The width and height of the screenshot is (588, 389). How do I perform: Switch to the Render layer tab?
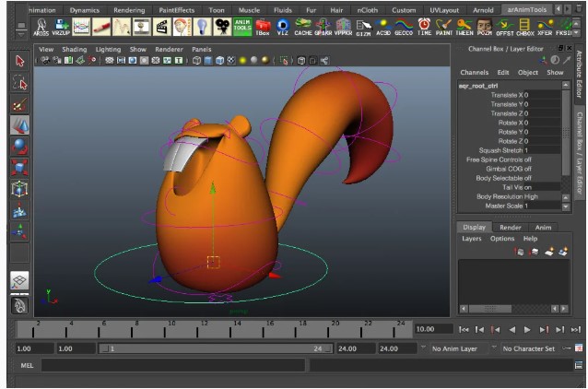click(510, 228)
